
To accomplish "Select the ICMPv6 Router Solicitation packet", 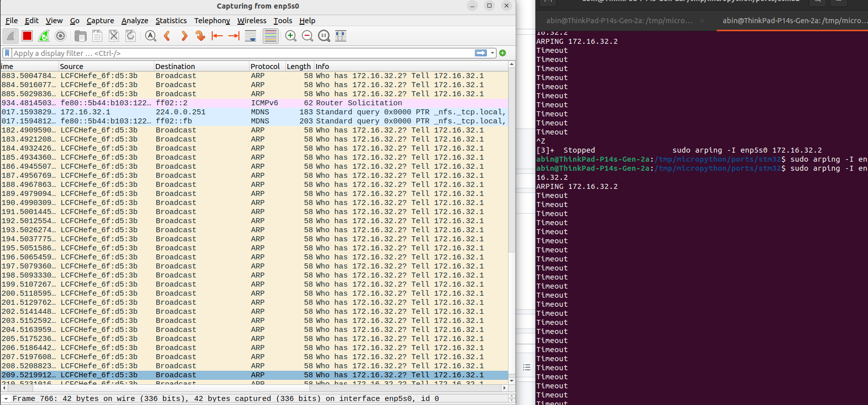I will pos(254,103).
